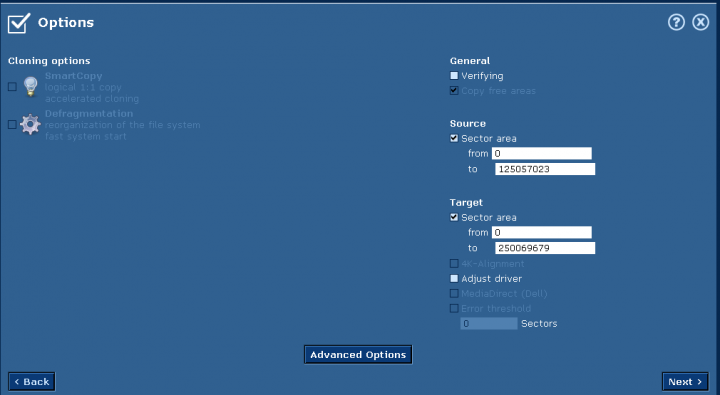Click the SmartCopy lightbulb icon

[x=30, y=86]
